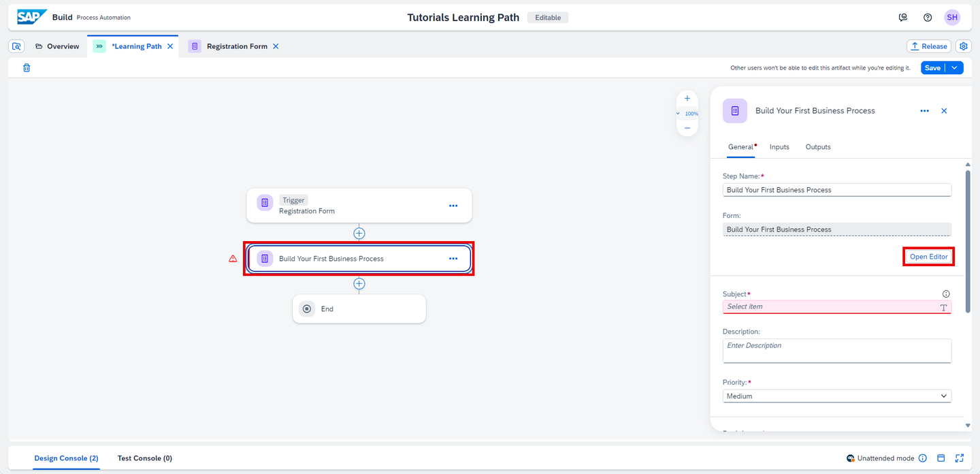Collapse the console panel icon
The height and width of the screenshot is (474, 980).
point(941,458)
